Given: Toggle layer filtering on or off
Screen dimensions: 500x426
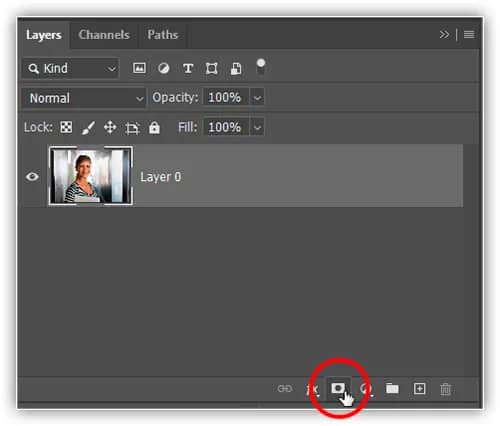Looking at the screenshot, I should click(x=261, y=66).
